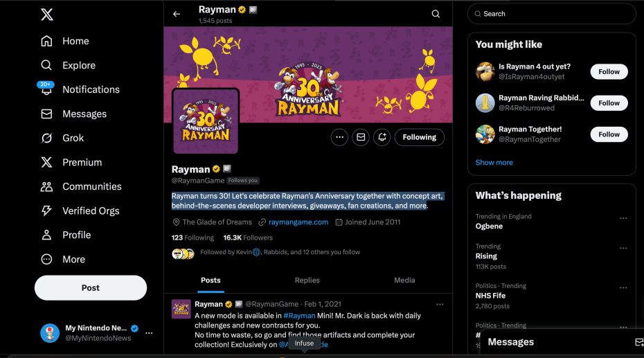This screenshot has width=644, height=358.
Task: Open the 'Is Rayman 4 out yet?' avatar
Action: (485, 72)
